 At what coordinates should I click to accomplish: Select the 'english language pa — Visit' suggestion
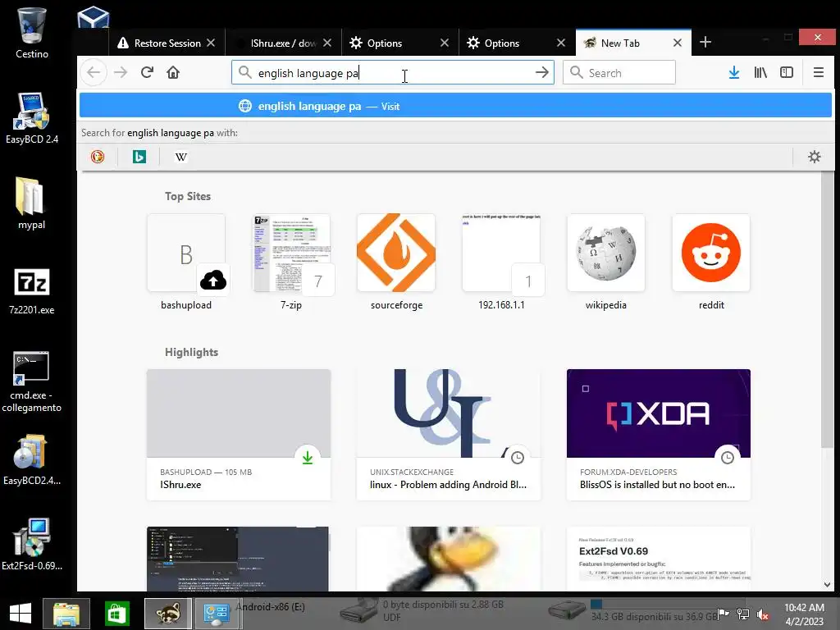pos(455,106)
